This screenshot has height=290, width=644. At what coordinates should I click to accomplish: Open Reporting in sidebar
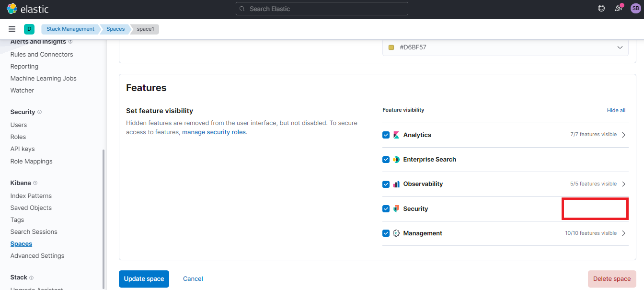[x=24, y=67]
